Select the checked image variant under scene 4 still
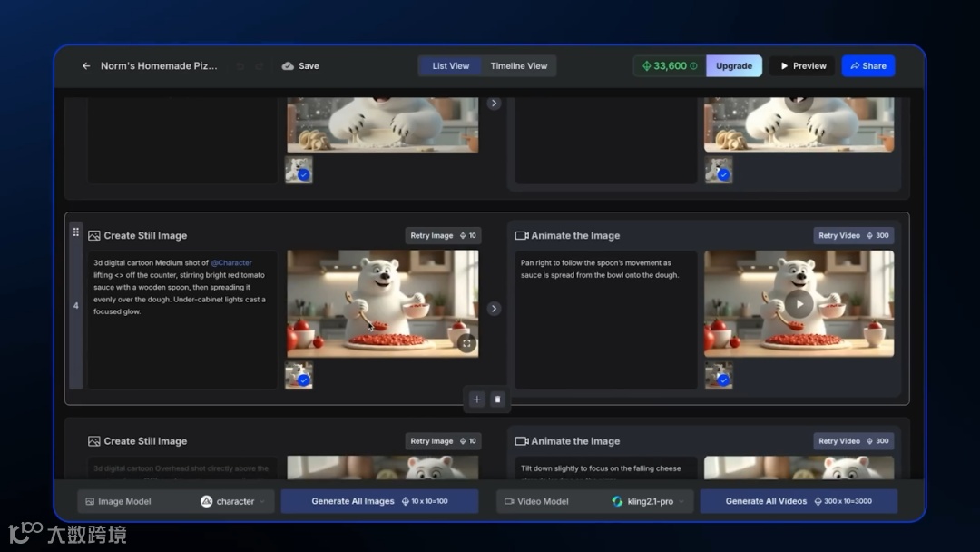This screenshot has height=552, width=980. (x=299, y=375)
